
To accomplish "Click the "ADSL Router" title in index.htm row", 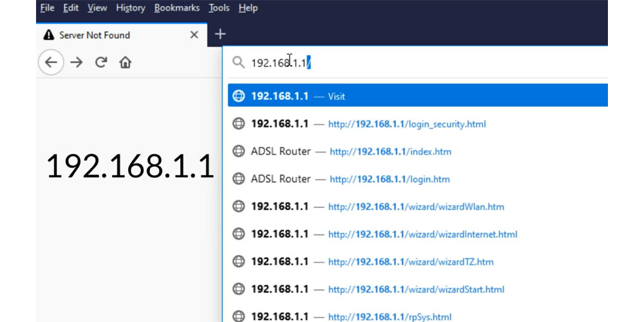I will [281, 151].
